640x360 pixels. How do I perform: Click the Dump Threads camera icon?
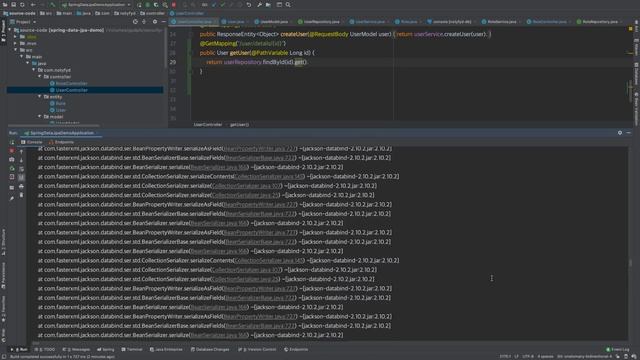[x=12, y=160]
